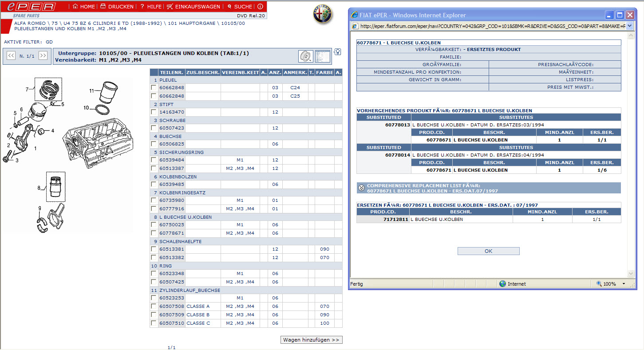Open part number 60507425 RING row
Screen dimensions: 644x350
[x=172, y=282]
